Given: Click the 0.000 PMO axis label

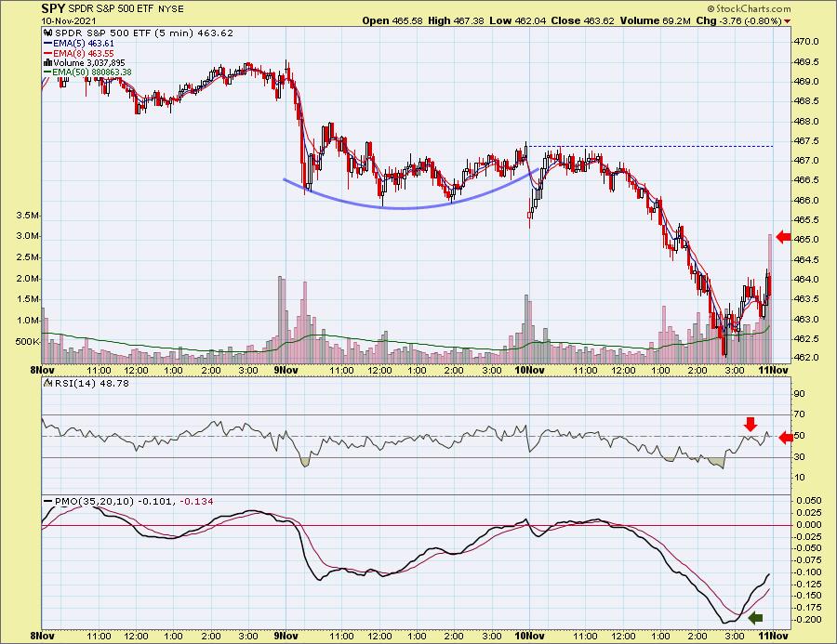Looking at the screenshot, I should click(x=809, y=524).
